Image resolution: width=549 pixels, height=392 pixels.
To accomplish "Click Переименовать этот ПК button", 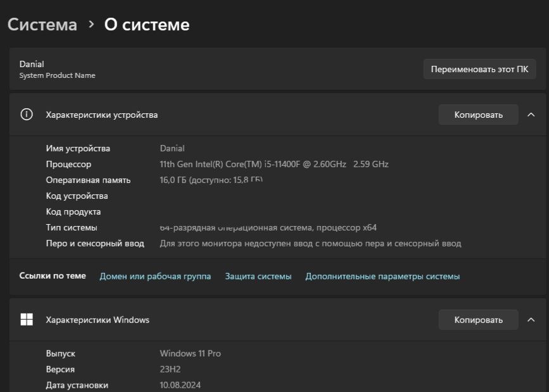I will click(479, 69).
